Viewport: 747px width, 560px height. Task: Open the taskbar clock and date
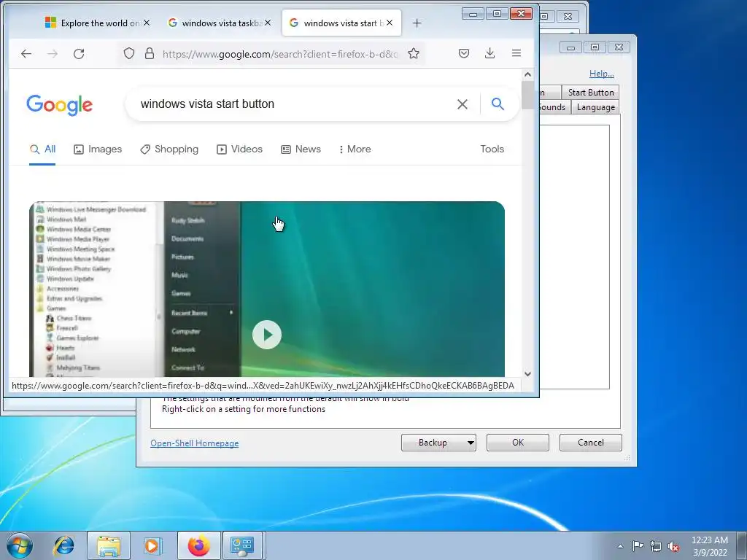tap(710, 546)
